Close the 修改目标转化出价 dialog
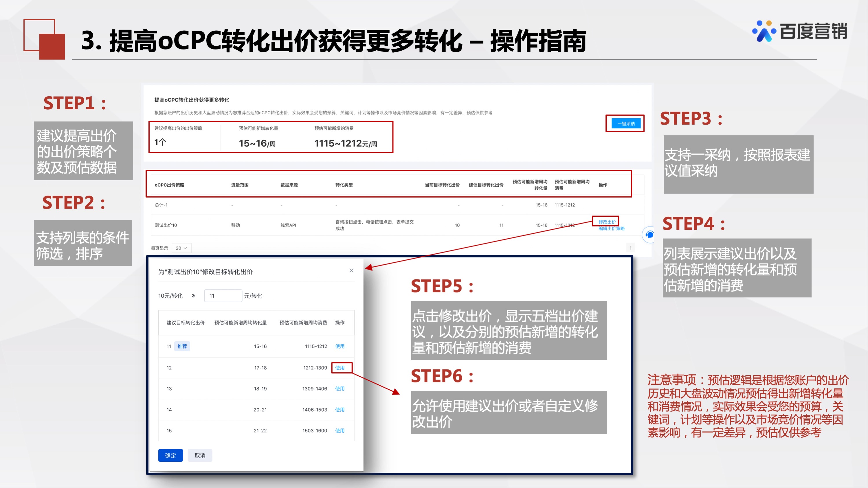868x488 pixels. (351, 270)
